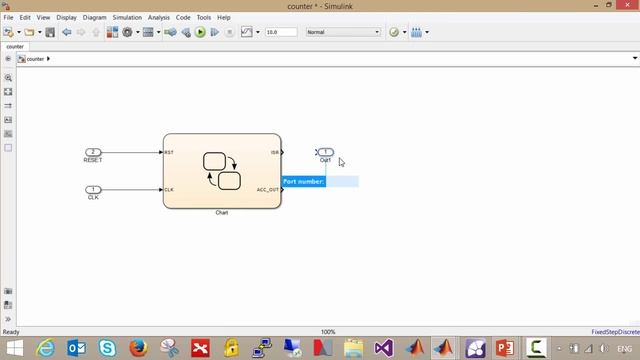The width and height of the screenshot is (640, 360).
Task: Click the counter breadcrumb in explorer bar
Action: point(35,59)
